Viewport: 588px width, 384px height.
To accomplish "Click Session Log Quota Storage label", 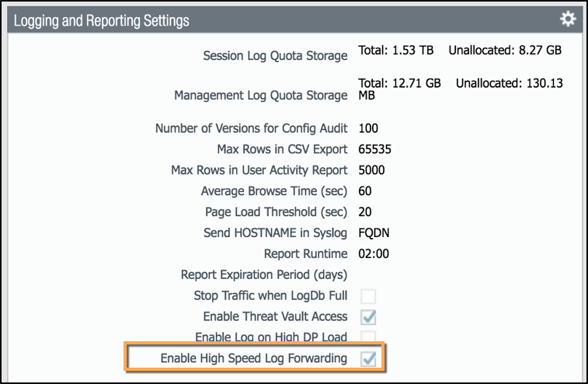I will [x=275, y=56].
